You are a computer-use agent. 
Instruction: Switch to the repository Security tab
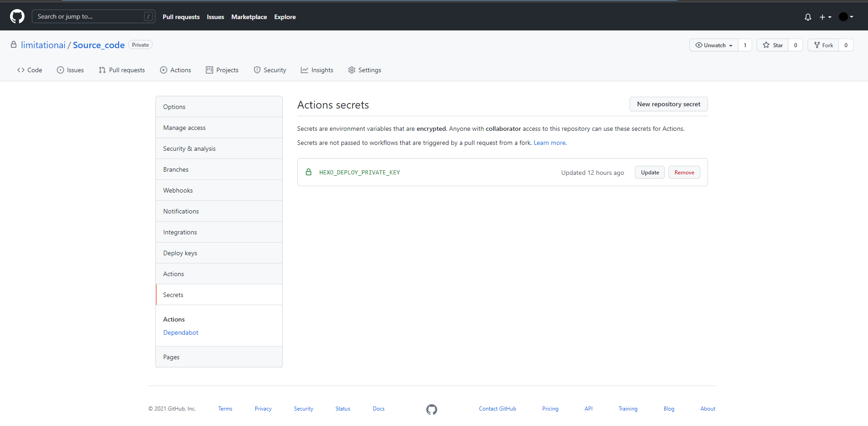[270, 70]
